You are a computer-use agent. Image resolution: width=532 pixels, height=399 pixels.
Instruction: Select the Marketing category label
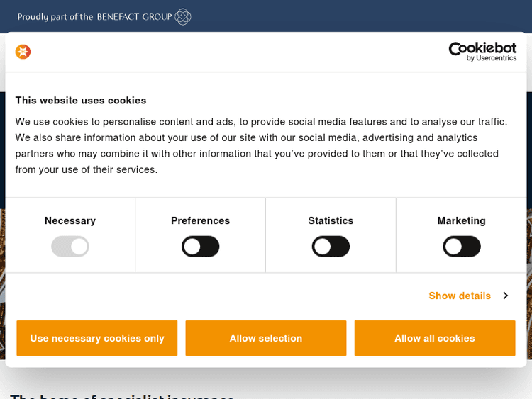(462, 220)
